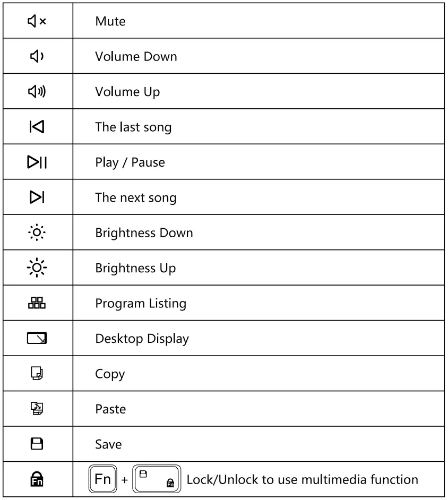Click the Mute speaker icon
This screenshot has width=448, height=500.
37,21
